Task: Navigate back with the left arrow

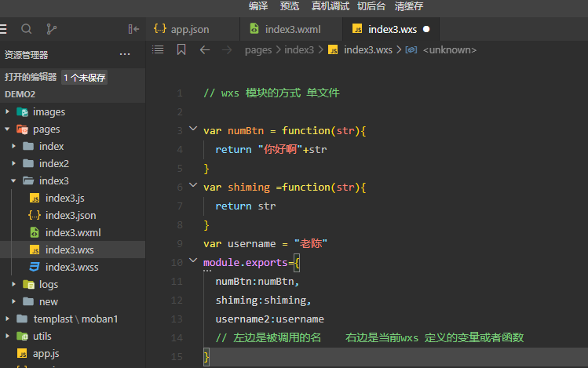Action: pyautogui.click(x=205, y=49)
